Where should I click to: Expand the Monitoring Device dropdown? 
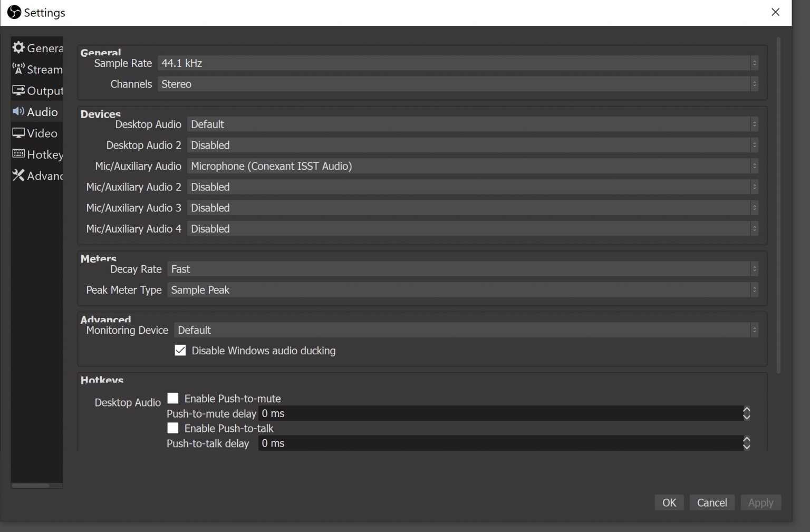click(466, 330)
